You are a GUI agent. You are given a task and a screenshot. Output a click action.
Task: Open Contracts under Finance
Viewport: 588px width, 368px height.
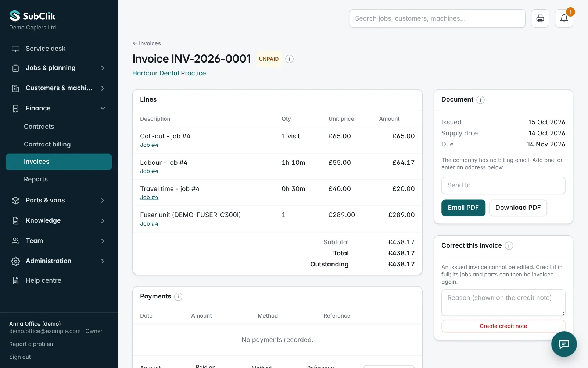[x=59, y=127]
